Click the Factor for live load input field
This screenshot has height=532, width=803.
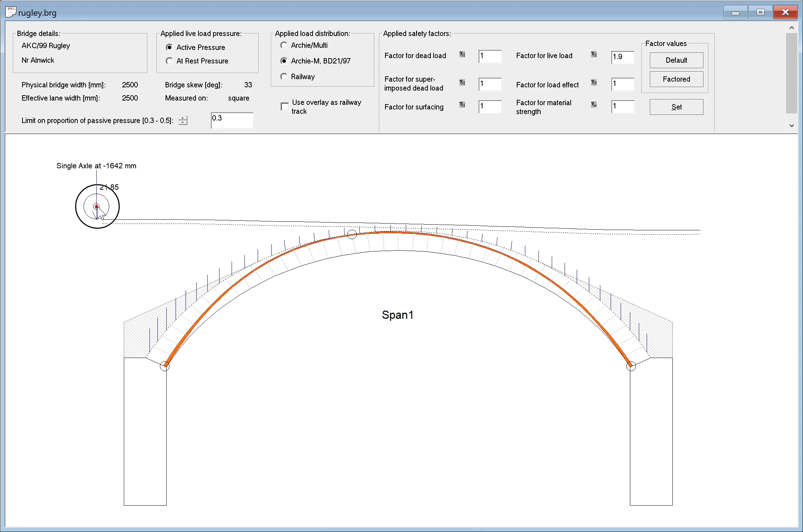point(622,57)
